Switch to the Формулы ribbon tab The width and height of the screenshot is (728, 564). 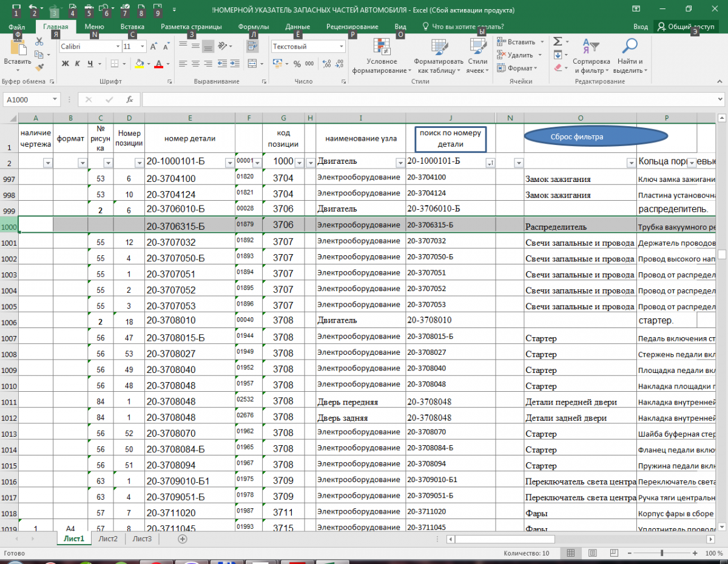point(254,27)
